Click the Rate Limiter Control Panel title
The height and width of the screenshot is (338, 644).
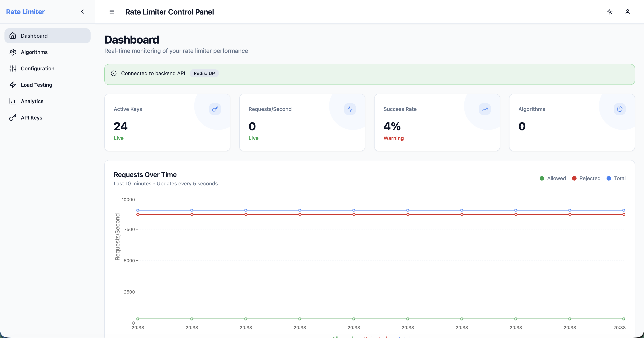(170, 12)
